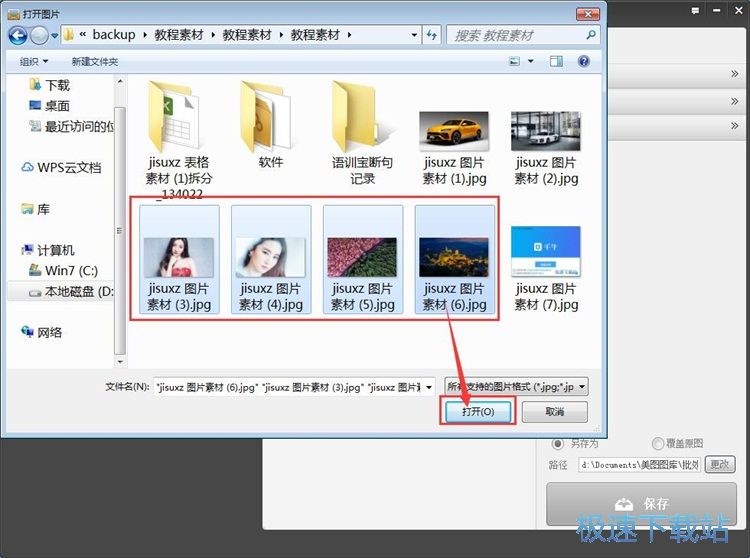Viewport: 750px width, 558px height.
Task: Click 新建文件夹 in toolbar
Action: [95, 62]
